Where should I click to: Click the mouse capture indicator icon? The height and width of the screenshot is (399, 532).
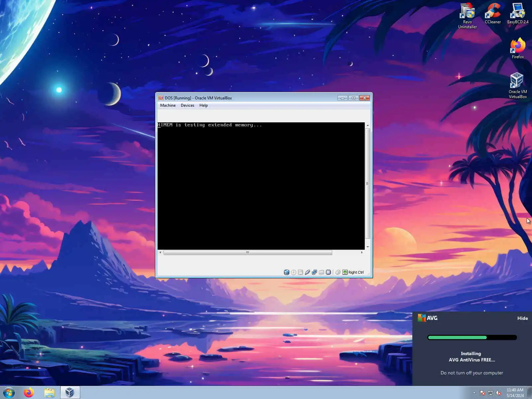338,272
